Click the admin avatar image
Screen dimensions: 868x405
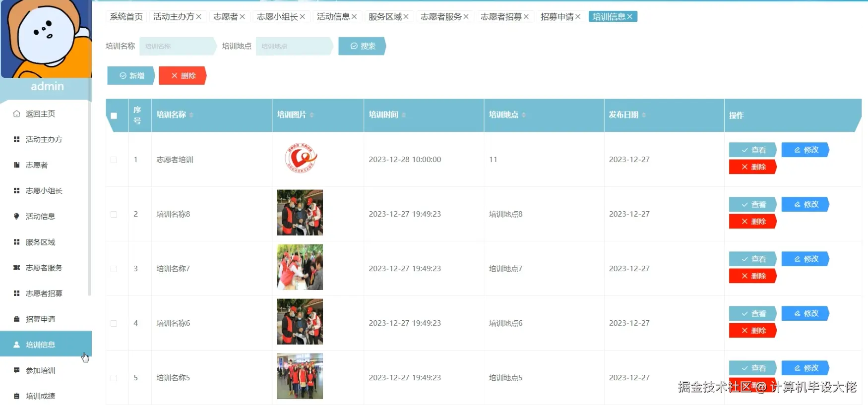(x=46, y=39)
